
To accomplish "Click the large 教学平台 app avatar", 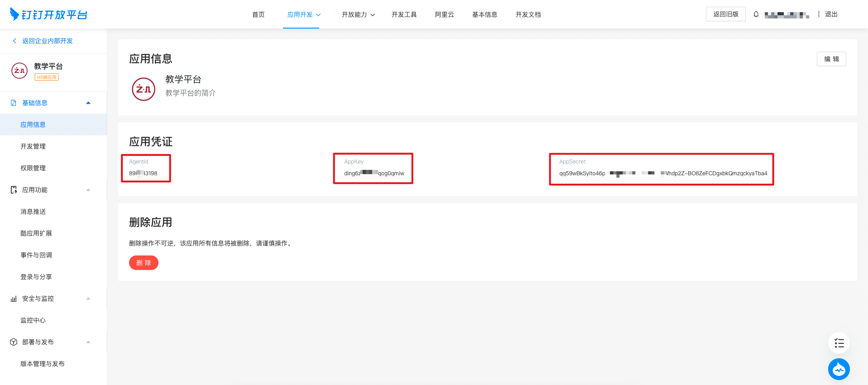I will click(x=144, y=89).
